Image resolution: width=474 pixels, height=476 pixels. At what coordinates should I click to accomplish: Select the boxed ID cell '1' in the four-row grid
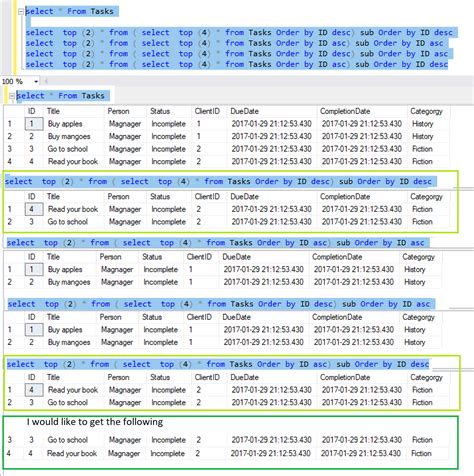34,124
